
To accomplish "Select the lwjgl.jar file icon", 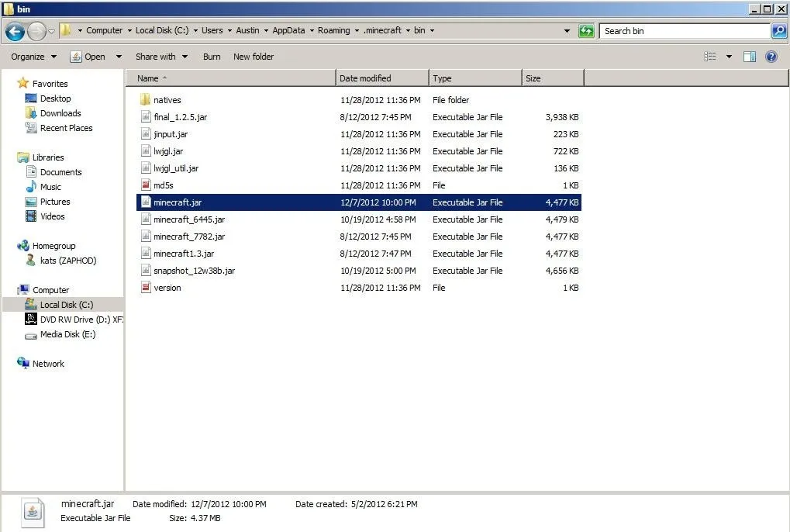I will (x=146, y=151).
